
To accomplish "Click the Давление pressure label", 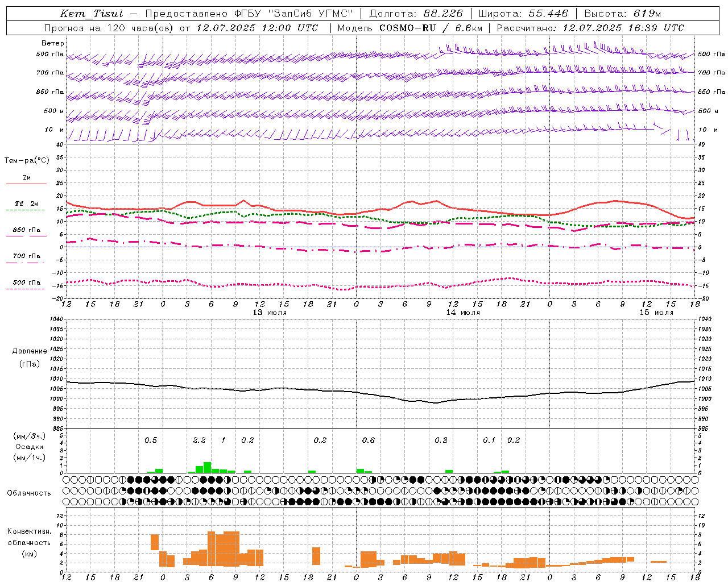I will point(30,351).
